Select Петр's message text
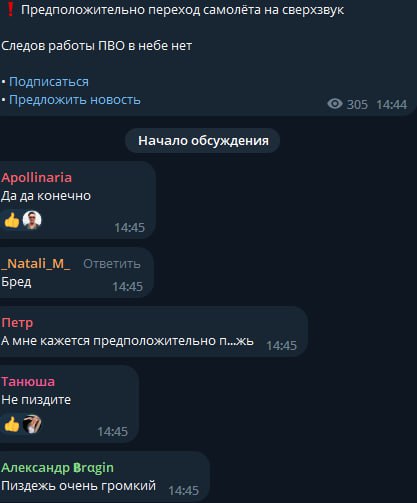 [127, 341]
